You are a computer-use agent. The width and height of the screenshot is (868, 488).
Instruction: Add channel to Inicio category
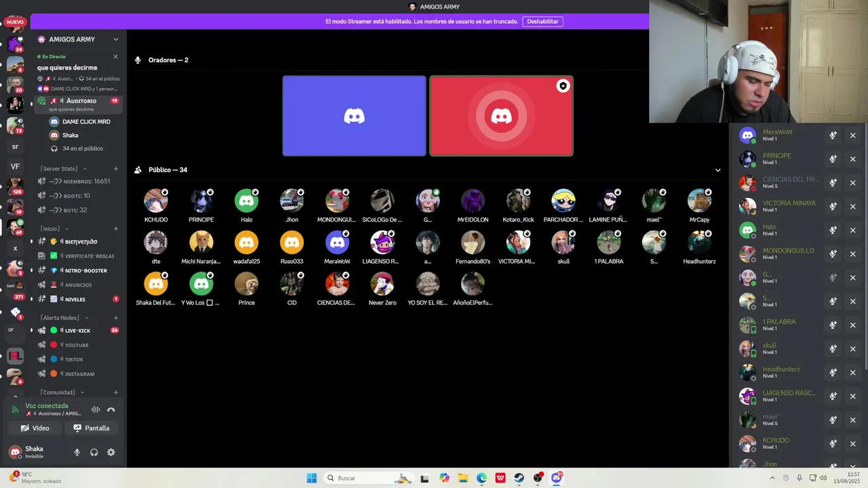116,229
